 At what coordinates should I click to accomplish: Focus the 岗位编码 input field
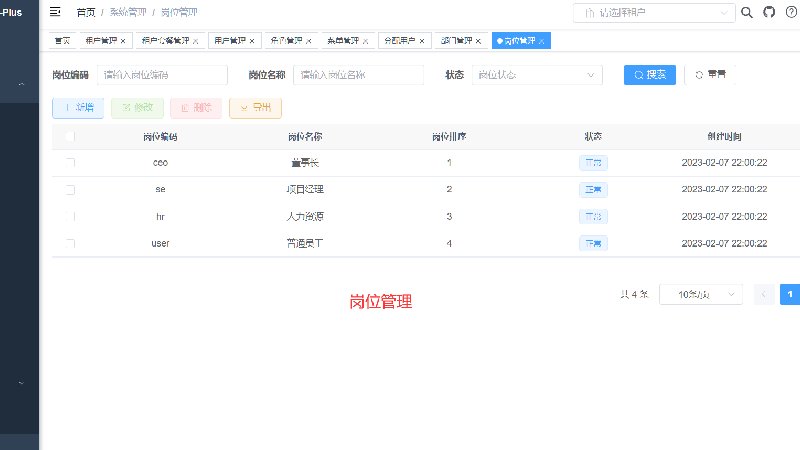[x=162, y=75]
